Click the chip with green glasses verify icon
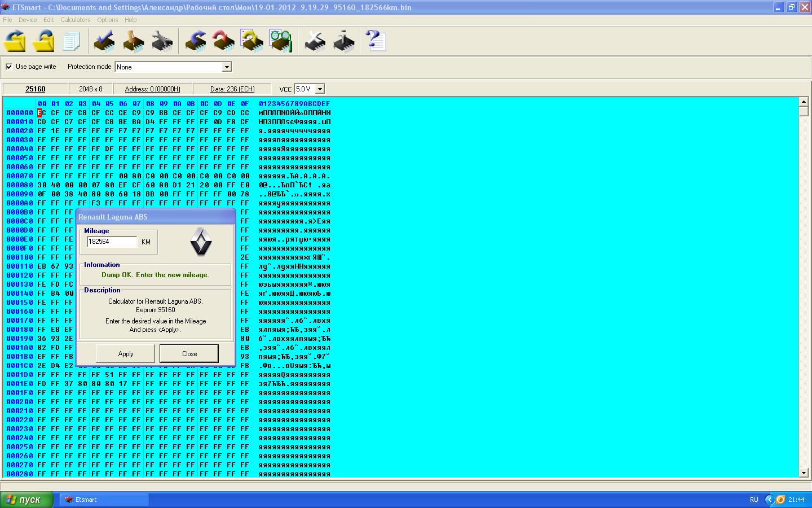This screenshot has height=508, width=812. point(280,41)
